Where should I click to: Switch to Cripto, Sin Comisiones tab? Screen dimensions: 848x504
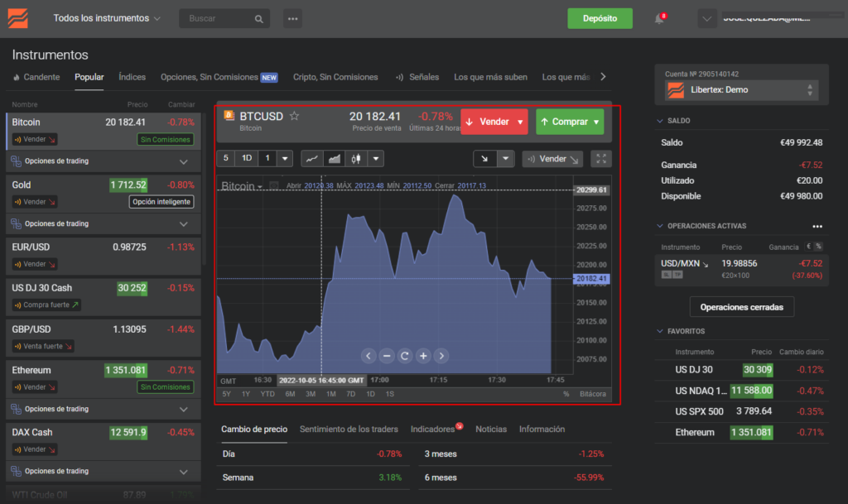[x=335, y=77]
